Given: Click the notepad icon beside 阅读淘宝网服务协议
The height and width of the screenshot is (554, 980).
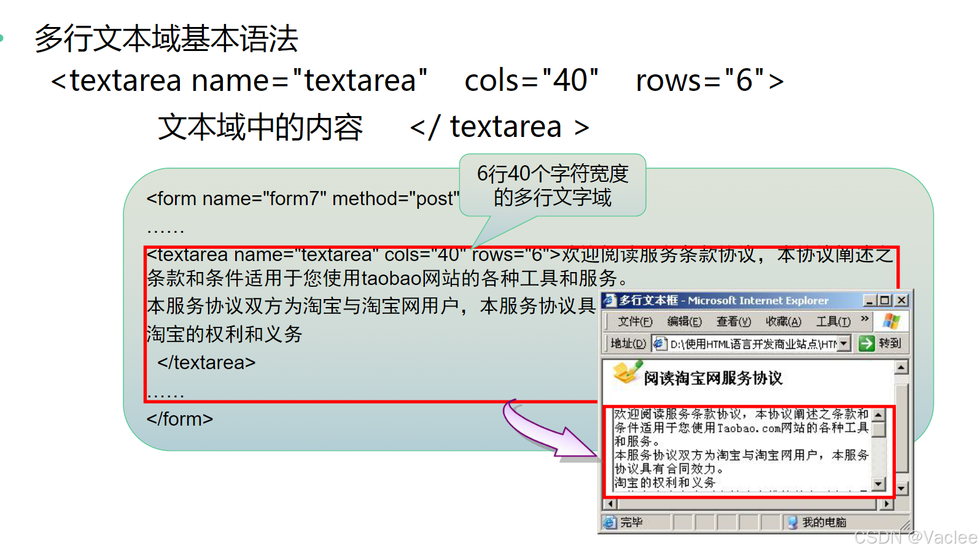Looking at the screenshot, I should tap(627, 373).
